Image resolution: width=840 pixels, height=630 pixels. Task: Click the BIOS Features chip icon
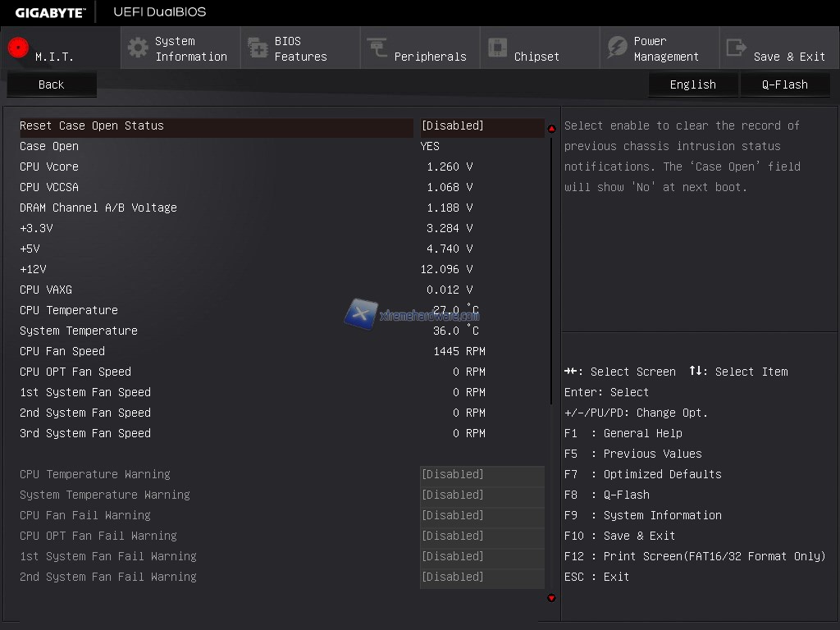click(258, 48)
